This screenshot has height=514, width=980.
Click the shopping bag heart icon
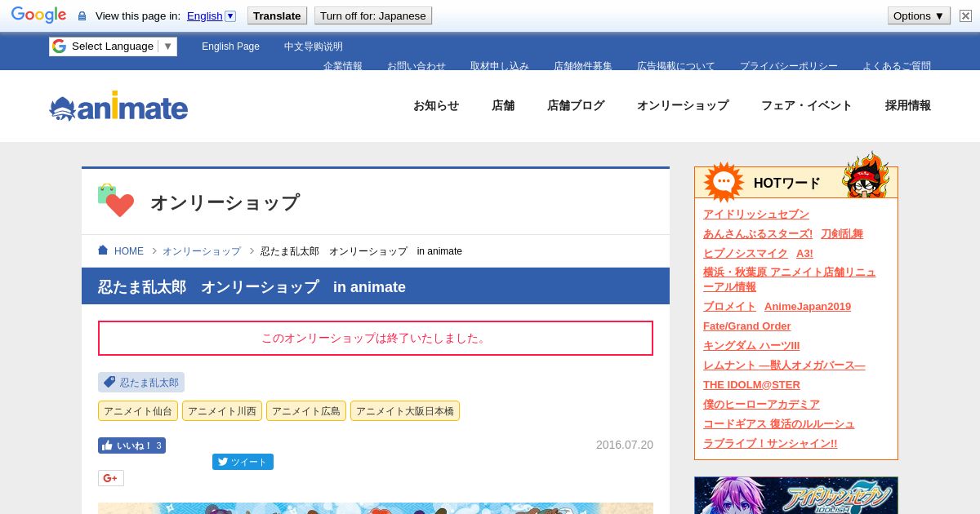(x=115, y=201)
